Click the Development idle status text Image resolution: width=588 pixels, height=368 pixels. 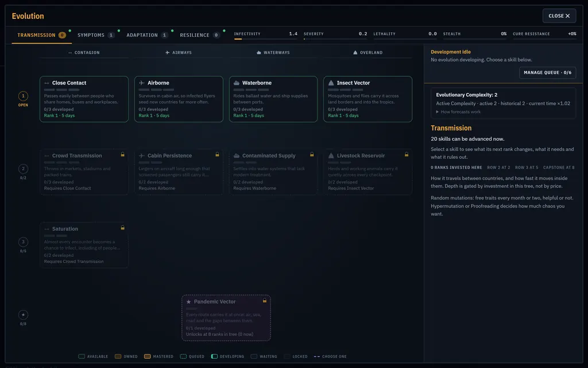point(450,52)
